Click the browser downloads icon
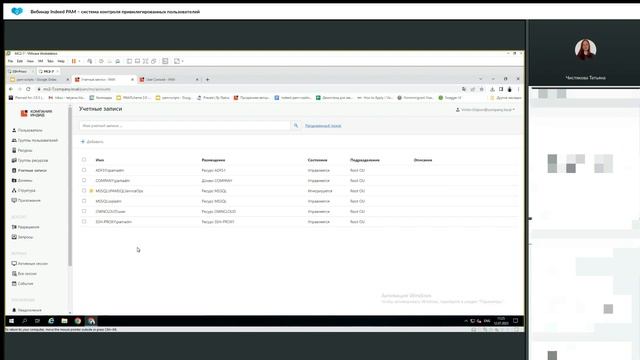640x360 pixels. [x=492, y=89]
